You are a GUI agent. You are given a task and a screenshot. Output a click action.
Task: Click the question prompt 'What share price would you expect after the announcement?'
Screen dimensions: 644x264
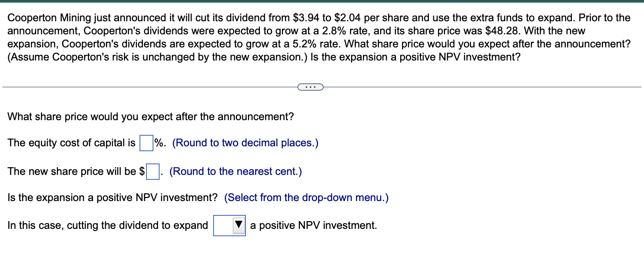pyautogui.click(x=150, y=116)
